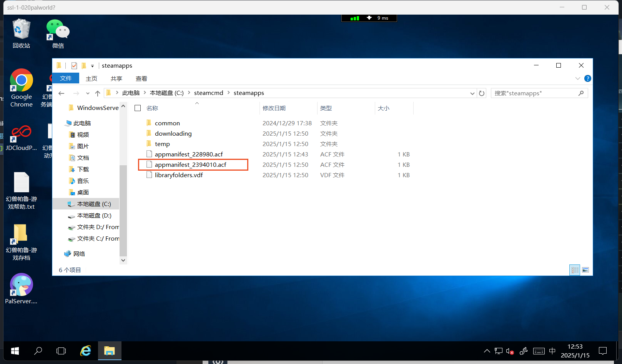Image resolution: width=622 pixels, height=364 pixels.
Task: Expand the chevron after 本地磁盘 (C:) in address path
Action: coord(189,93)
